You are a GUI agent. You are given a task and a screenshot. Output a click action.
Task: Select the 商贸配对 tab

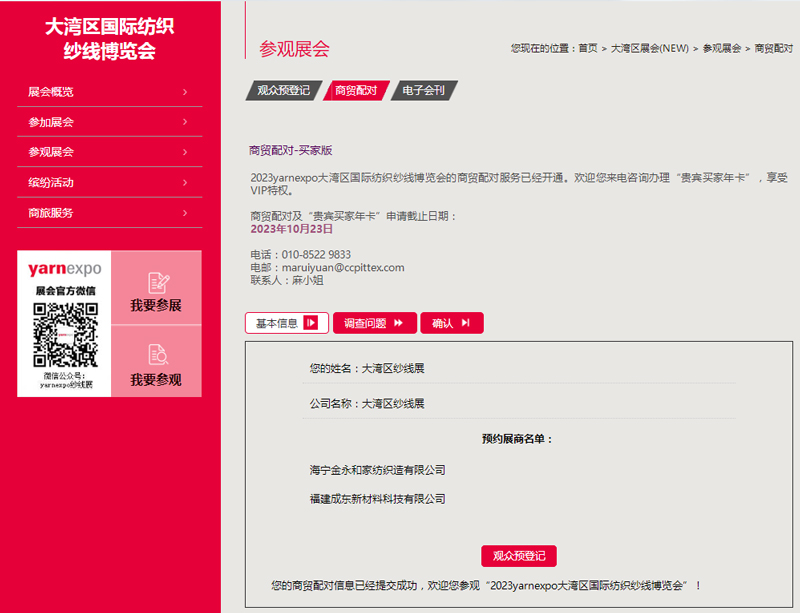pyautogui.click(x=356, y=91)
